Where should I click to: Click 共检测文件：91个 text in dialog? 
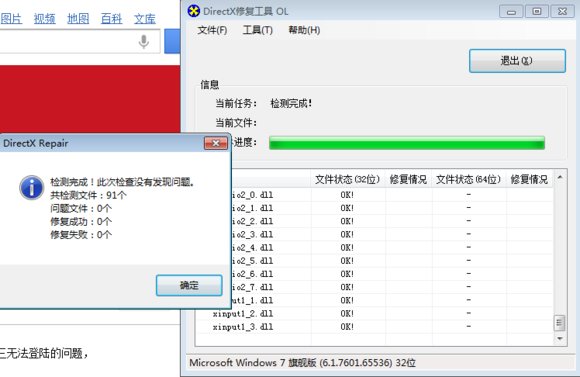click(x=88, y=195)
